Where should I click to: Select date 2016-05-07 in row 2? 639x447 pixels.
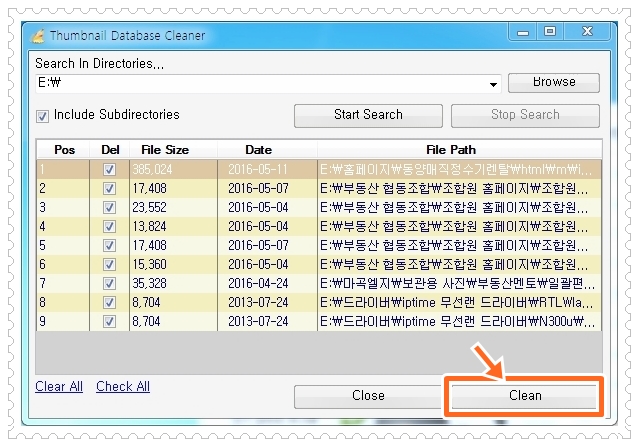pos(267,188)
